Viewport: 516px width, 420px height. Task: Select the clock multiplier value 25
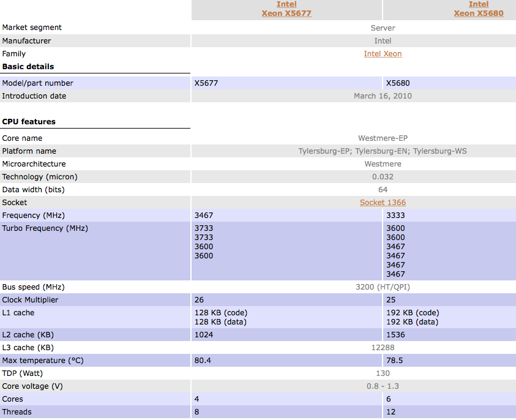[x=391, y=300]
